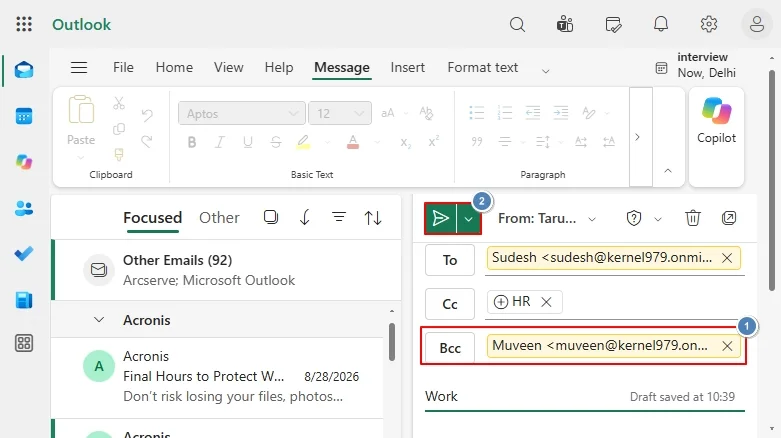Toggle Italic formatting

tap(220, 143)
